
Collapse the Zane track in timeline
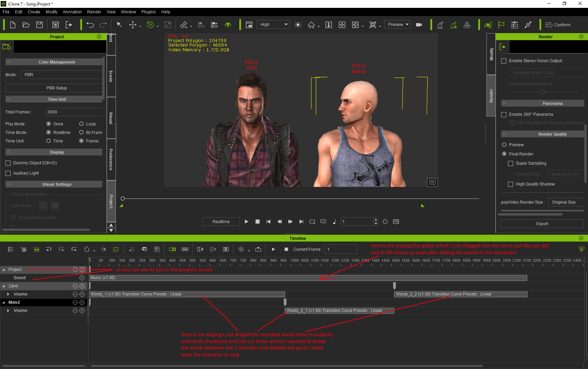click(4, 286)
